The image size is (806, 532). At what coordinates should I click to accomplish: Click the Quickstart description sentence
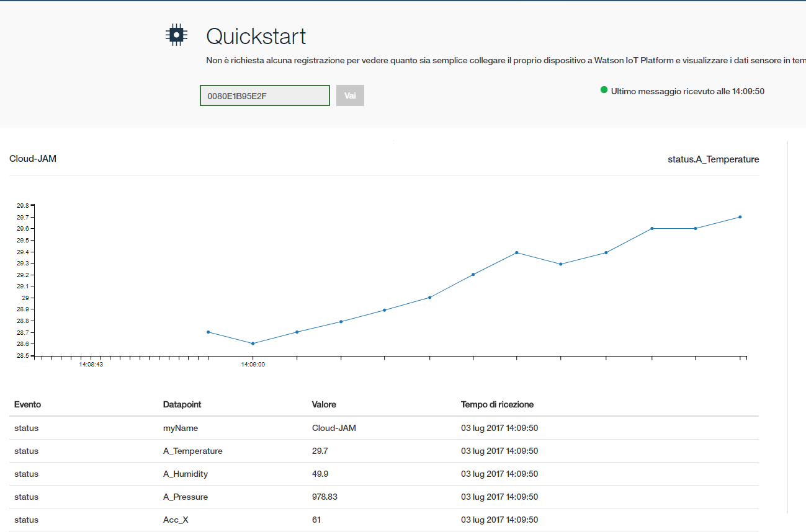pos(506,61)
